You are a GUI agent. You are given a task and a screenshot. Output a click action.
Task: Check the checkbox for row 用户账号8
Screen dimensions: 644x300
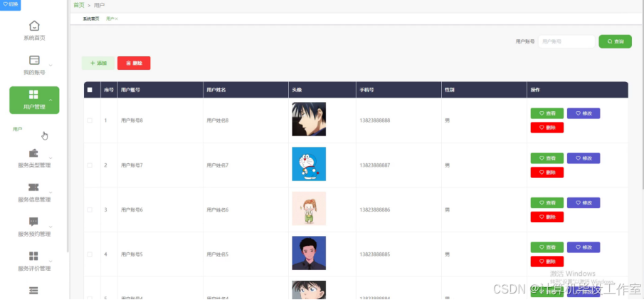90,120
